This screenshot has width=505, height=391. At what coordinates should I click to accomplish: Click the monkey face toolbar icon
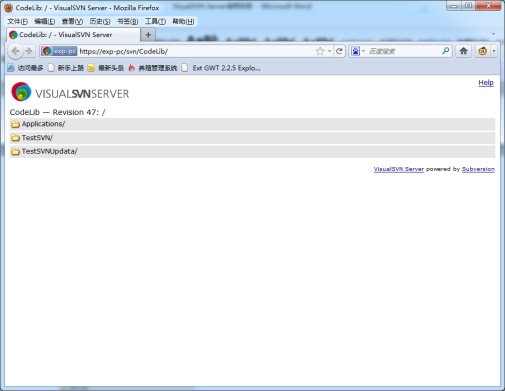point(483,51)
